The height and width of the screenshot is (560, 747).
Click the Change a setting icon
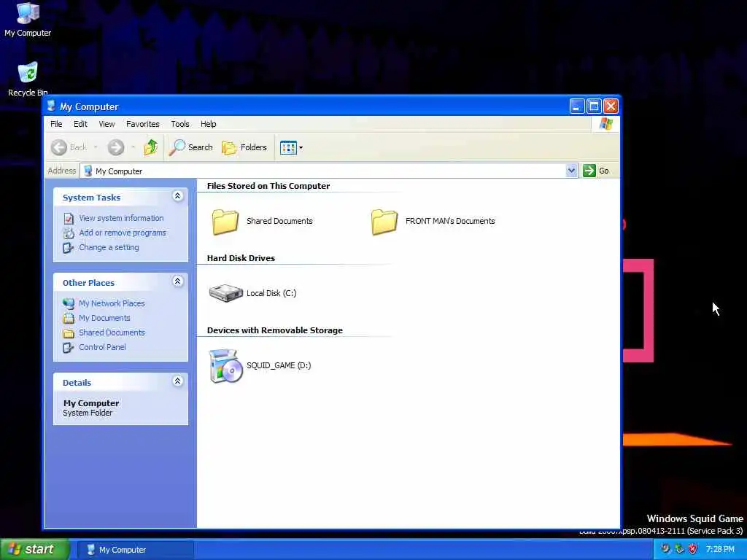[69, 248]
